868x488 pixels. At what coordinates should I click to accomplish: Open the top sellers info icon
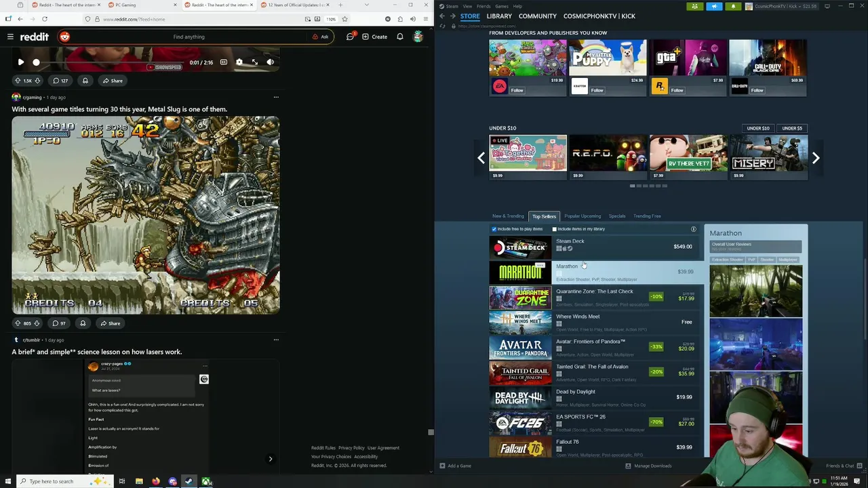(693, 229)
